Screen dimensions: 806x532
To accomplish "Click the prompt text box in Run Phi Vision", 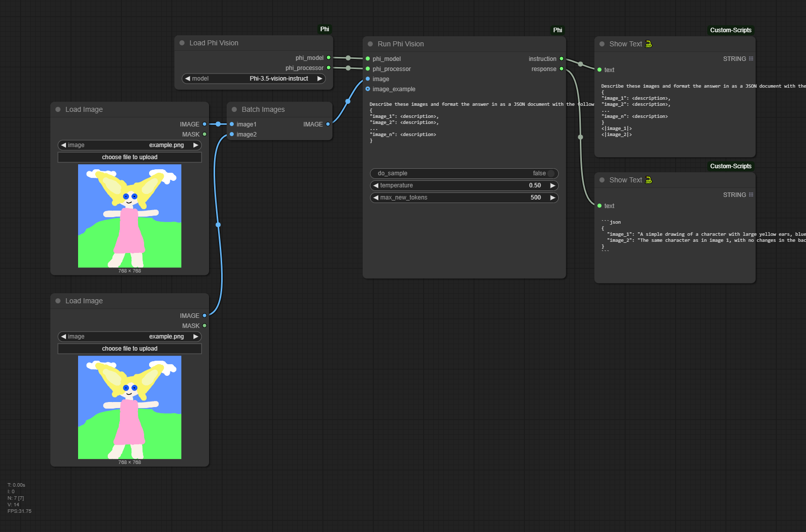I will [464, 131].
